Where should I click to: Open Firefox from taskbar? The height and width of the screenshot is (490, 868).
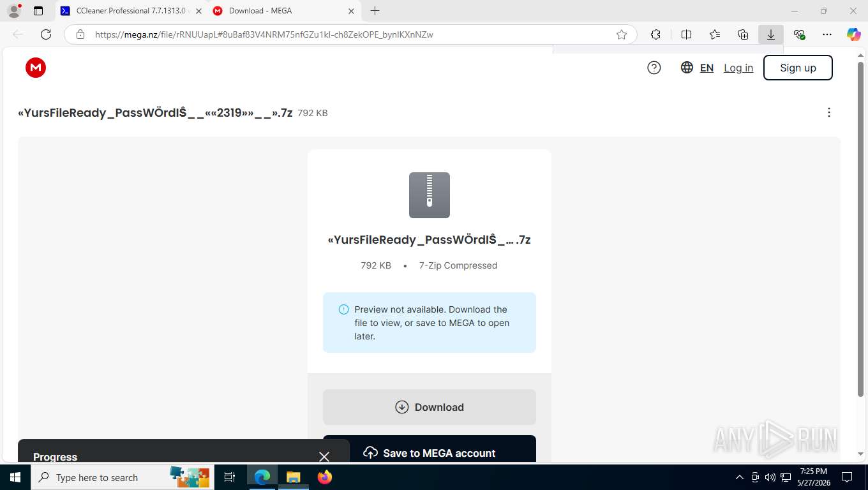325,477
